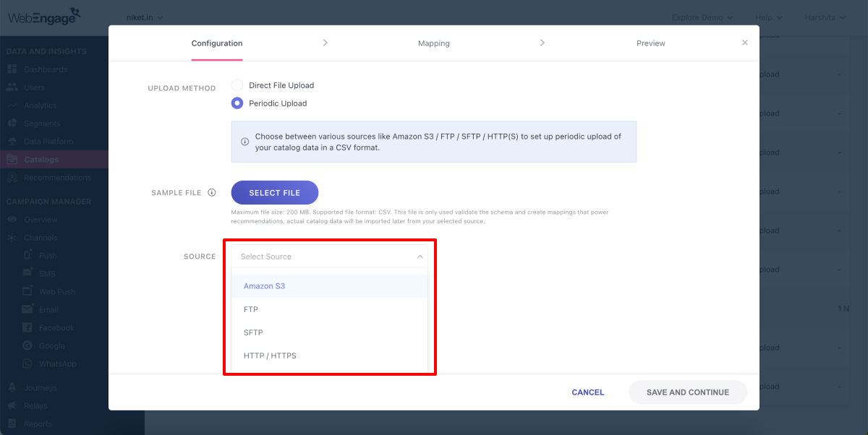Click the Facebook channel icon
This screenshot has width=868, height=435.
pos(27,328)
